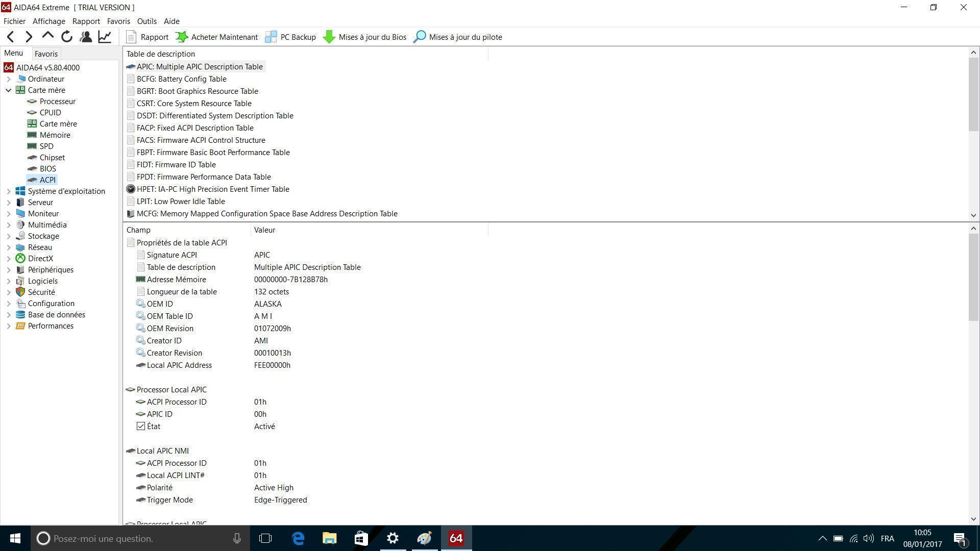Open the PC Backup toolbar icon
Screen dimensions: 980x551
[291, 37]
